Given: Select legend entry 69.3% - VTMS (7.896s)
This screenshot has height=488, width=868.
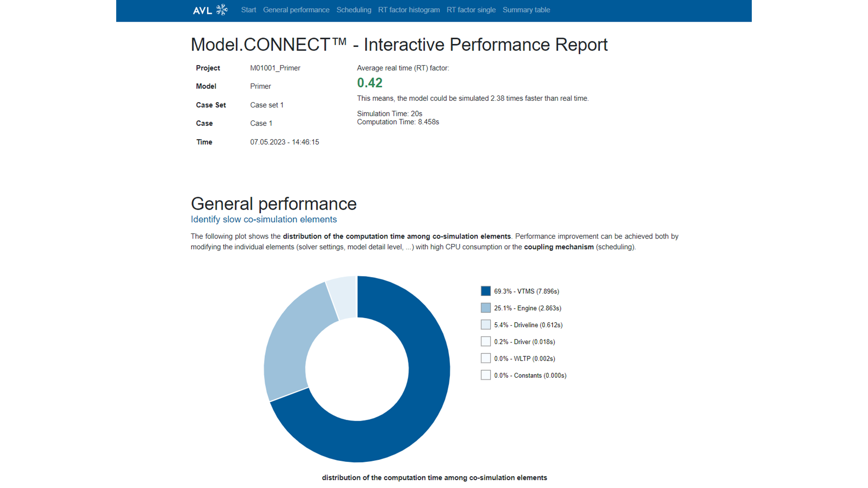Looking at the screenshot, I should pos(527,291).
